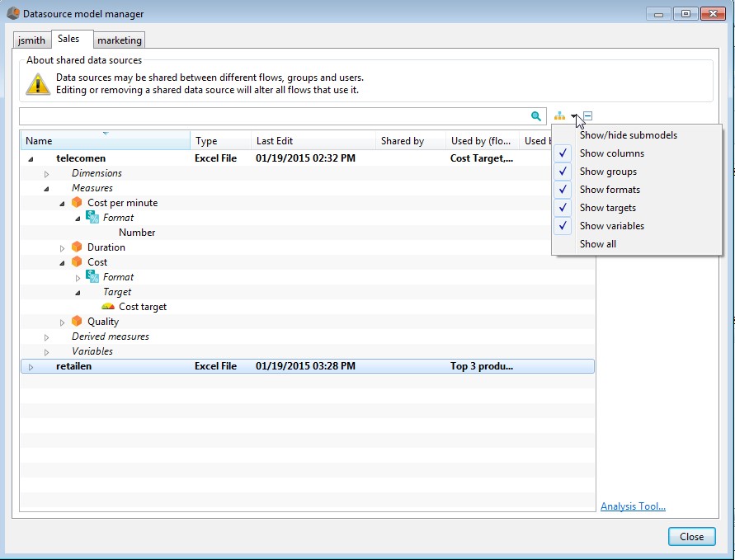Click the 01/19/2015 02:32 PM cell
735x560 pixels.
point(305,158)
